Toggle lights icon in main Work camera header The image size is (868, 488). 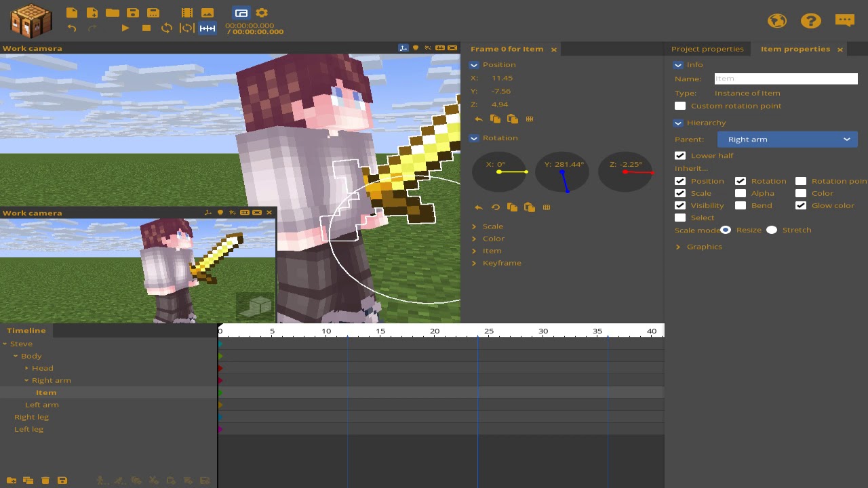(x=416, y=48)
